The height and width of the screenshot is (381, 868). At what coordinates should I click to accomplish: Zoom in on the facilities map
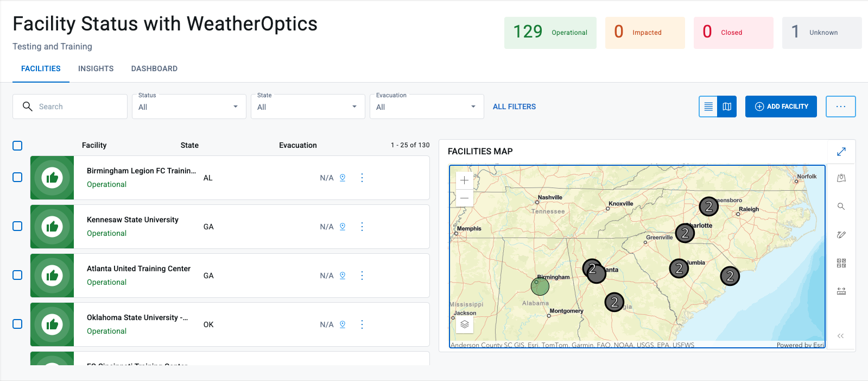(465, 180)
